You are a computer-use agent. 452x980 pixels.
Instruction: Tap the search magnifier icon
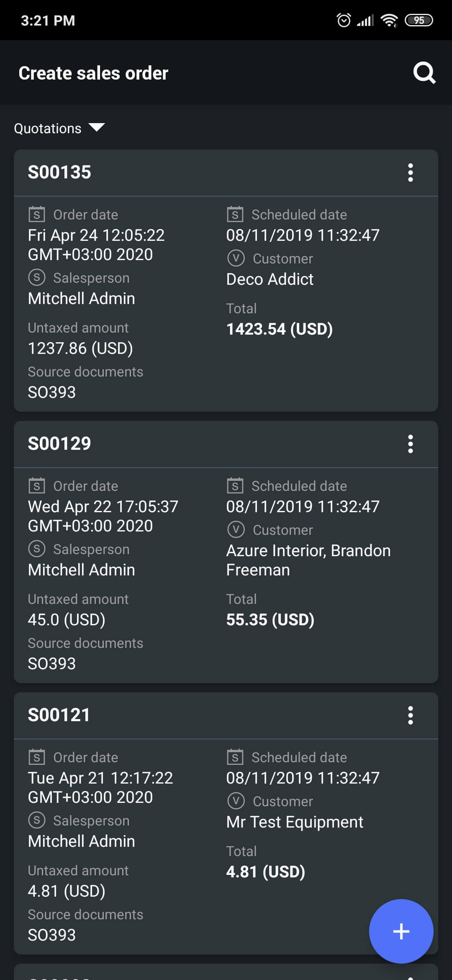coord(424,73)
